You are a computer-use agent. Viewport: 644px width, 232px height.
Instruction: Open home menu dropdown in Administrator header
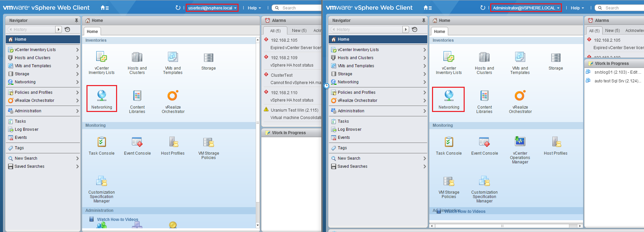[428, 8]
